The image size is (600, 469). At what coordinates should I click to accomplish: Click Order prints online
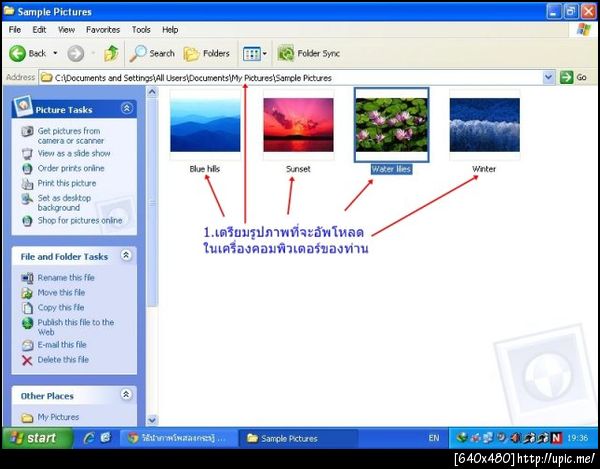[x=71, y=168]
